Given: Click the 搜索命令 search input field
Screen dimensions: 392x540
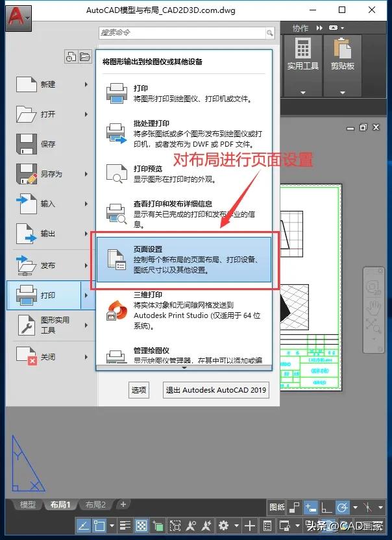Looking at the screenshot, I should [x=182, y=32].
